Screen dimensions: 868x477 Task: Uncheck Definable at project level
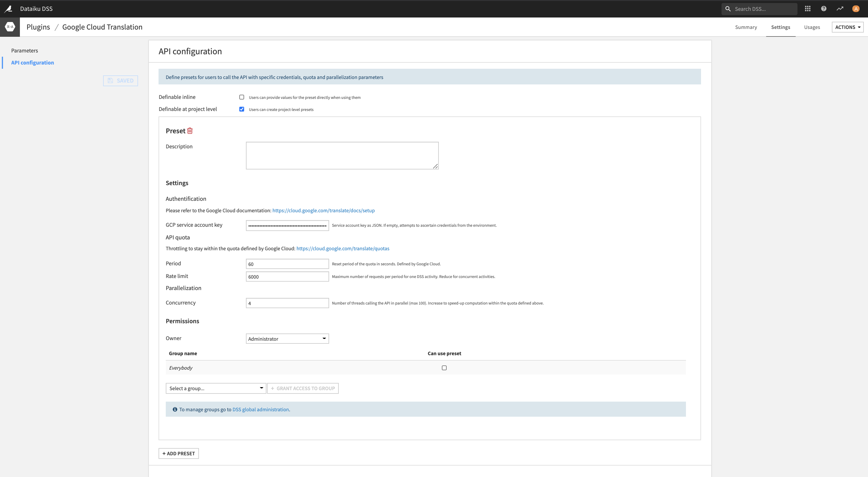(242, 109)
